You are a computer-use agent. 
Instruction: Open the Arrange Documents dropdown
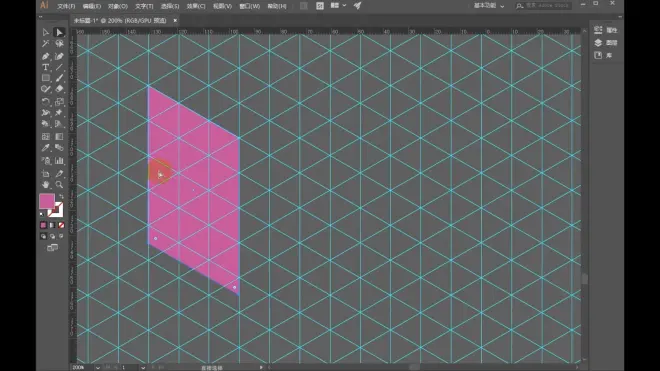338,5
